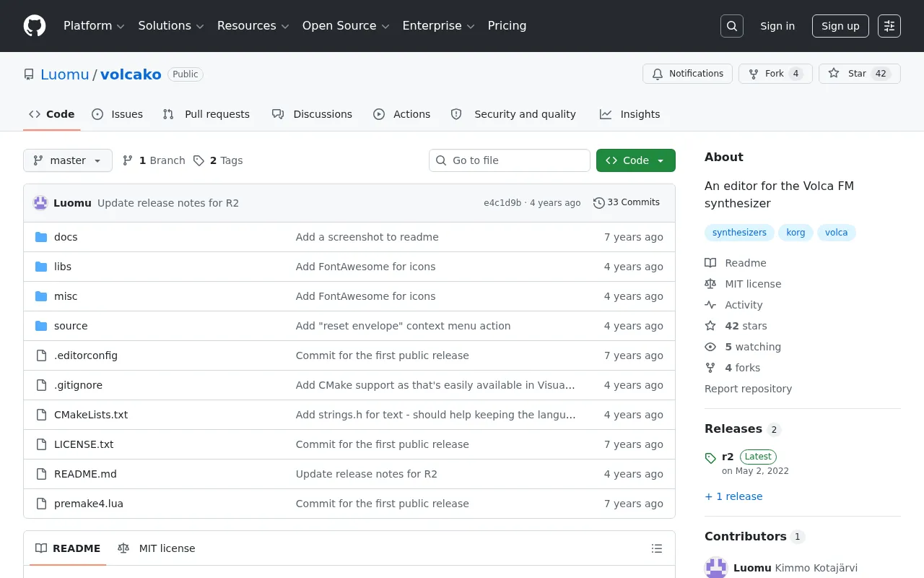Open the appearance settings sliders icon
The image size is (924, 578).
pyautogui.click(x=889, y=26)
